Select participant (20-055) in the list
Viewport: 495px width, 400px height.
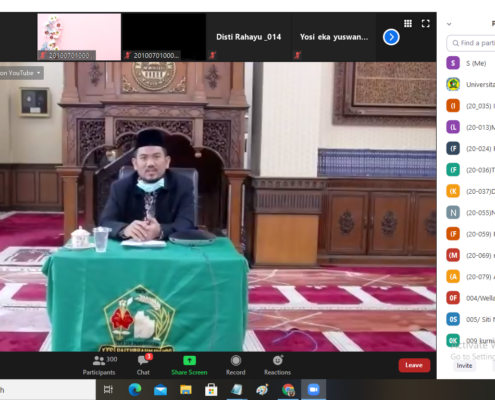click(x=470, y=212)
